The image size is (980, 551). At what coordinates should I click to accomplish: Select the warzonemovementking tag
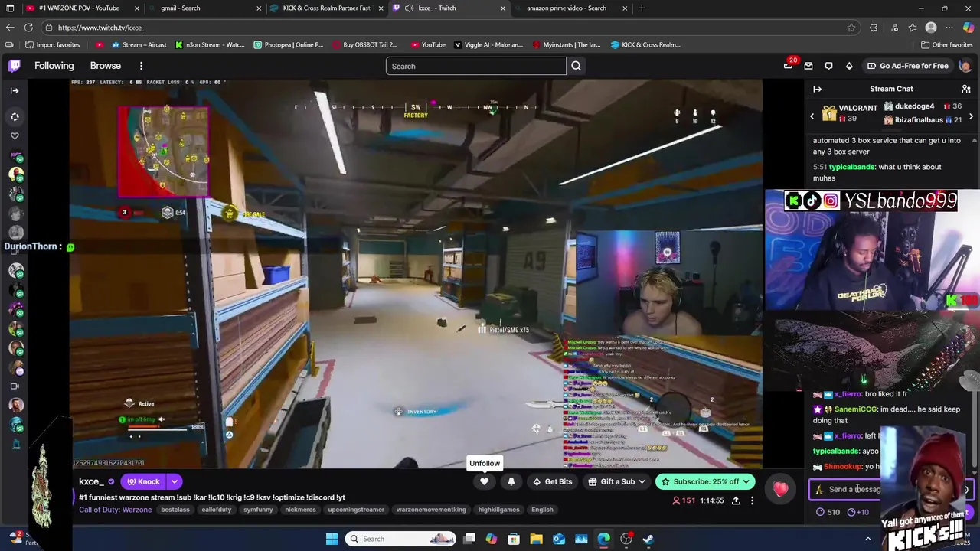[431, 510]
